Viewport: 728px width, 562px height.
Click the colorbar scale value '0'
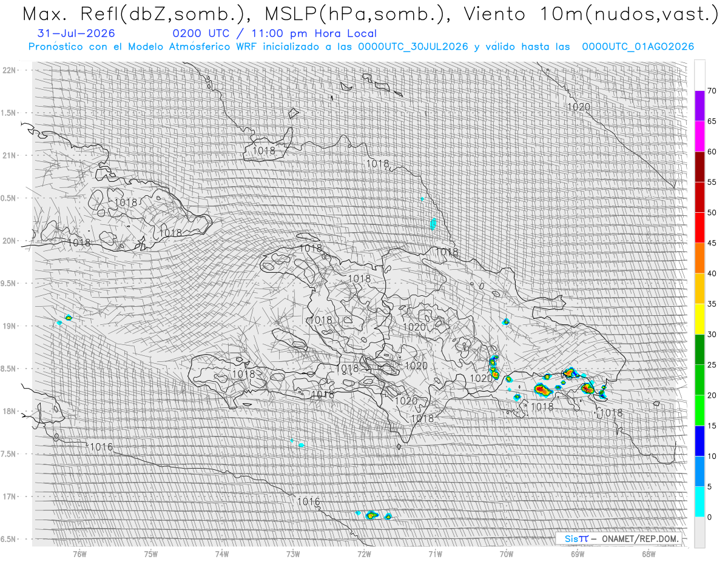click(710, 517)
